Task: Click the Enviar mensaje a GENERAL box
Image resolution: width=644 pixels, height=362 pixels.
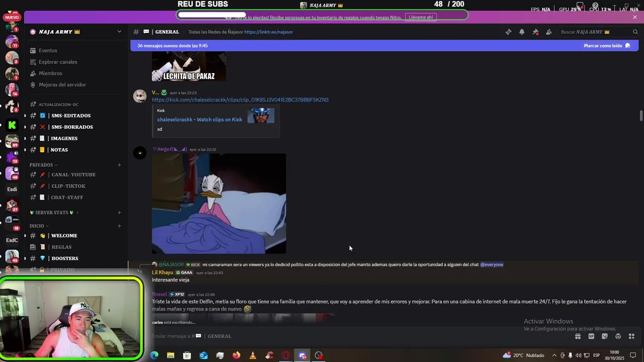Action: pyautogui.click(x=352, y=336)
